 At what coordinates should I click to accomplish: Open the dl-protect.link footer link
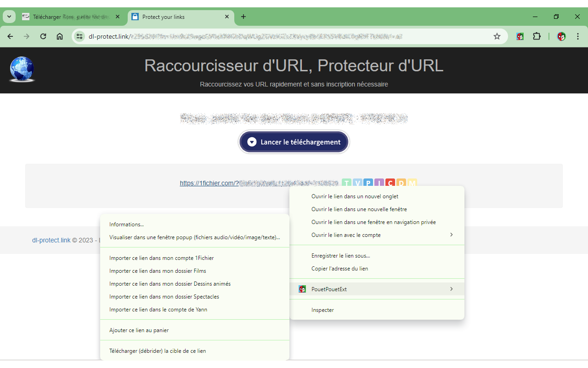51,240
